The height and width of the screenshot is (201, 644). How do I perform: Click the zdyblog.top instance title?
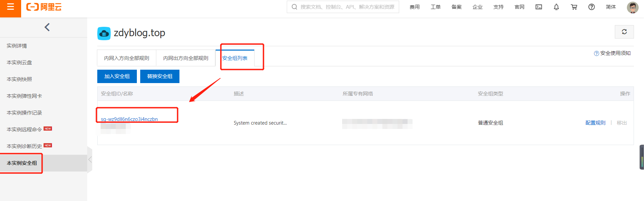(140, 33)
